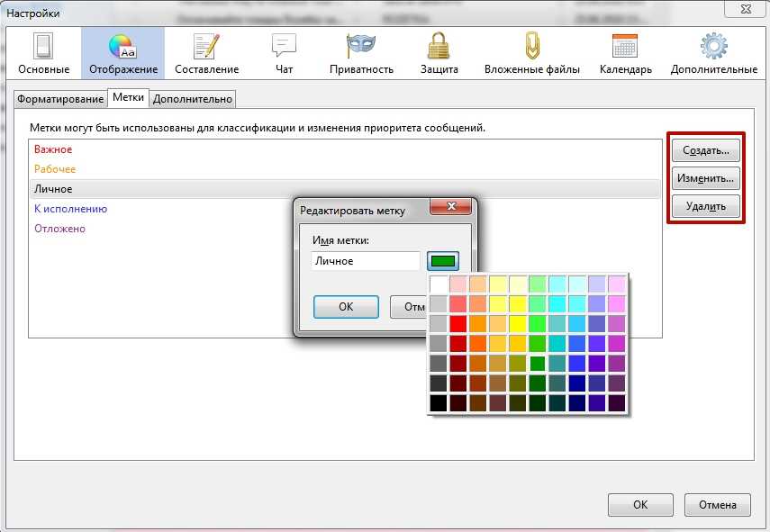Open the Защита padlock section
Viewport: 770px width, 532px height.
(x=439, y=54)
